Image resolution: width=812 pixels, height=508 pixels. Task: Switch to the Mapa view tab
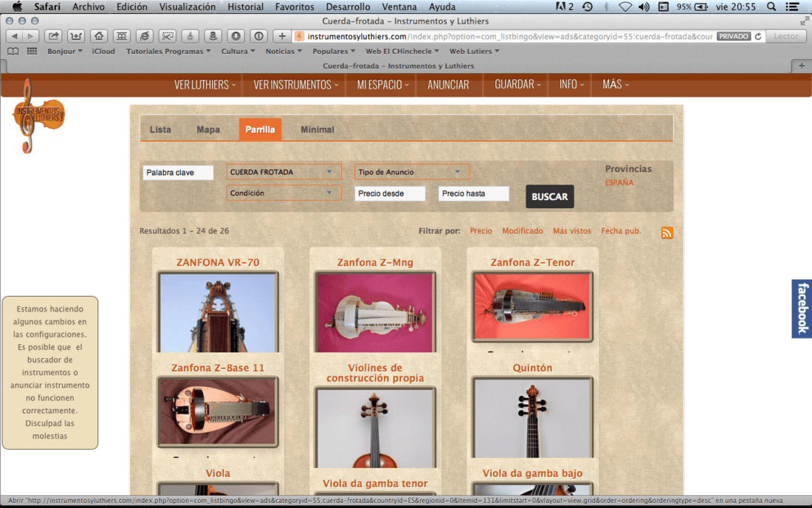(208, 129)
